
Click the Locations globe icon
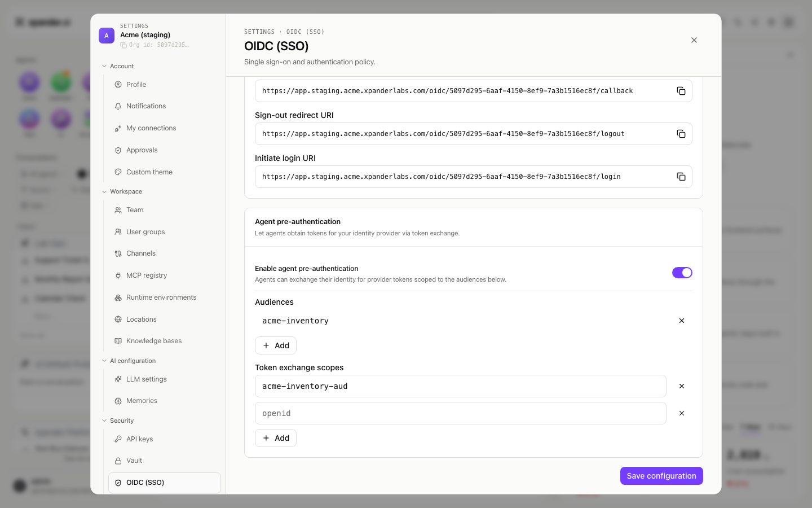click(118, 319)
